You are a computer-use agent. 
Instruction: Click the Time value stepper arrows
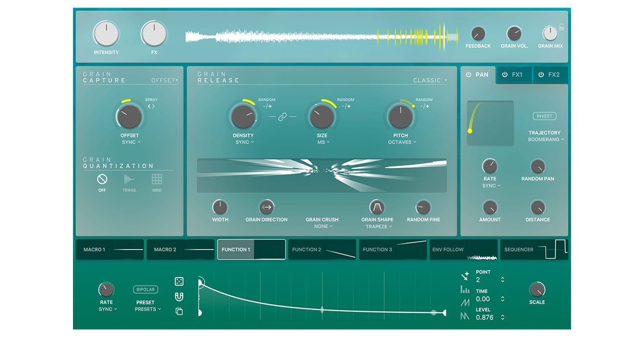[x=503, y=299]
